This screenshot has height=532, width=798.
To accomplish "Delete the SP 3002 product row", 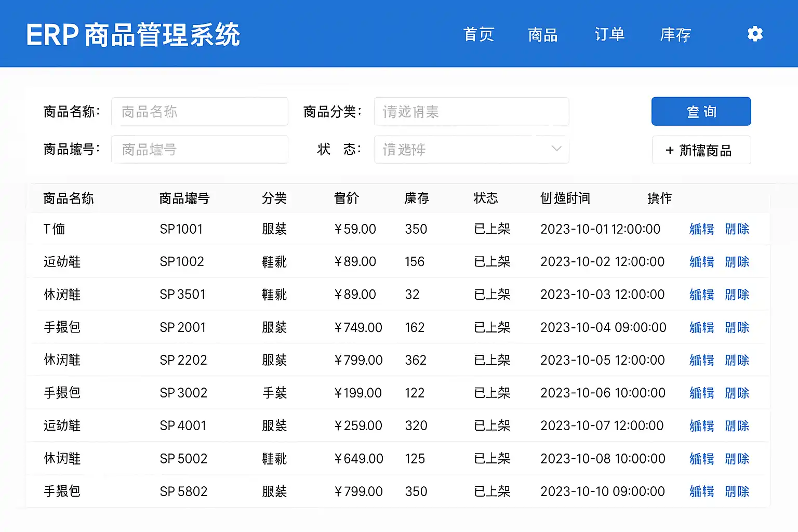I will click(737, 393).
